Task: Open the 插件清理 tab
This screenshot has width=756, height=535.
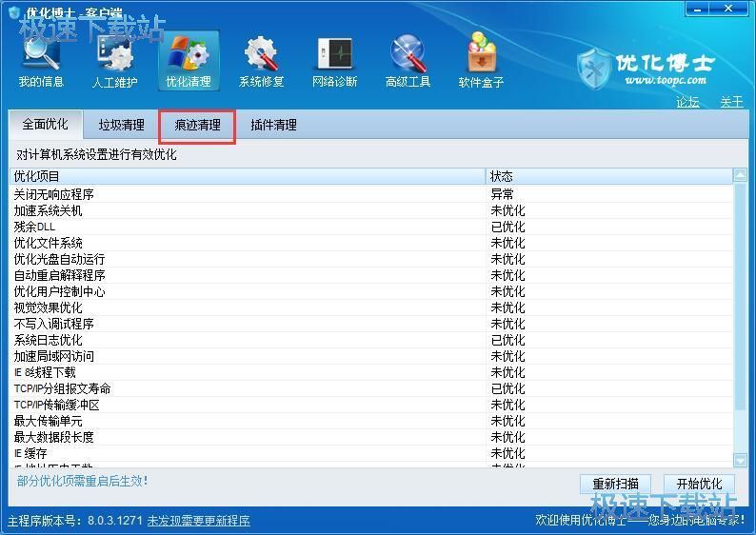Action: click(x=273, y=125)
